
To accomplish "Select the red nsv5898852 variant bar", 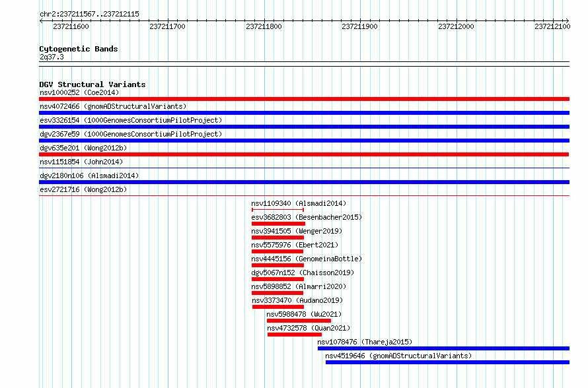I will [277, 293].
